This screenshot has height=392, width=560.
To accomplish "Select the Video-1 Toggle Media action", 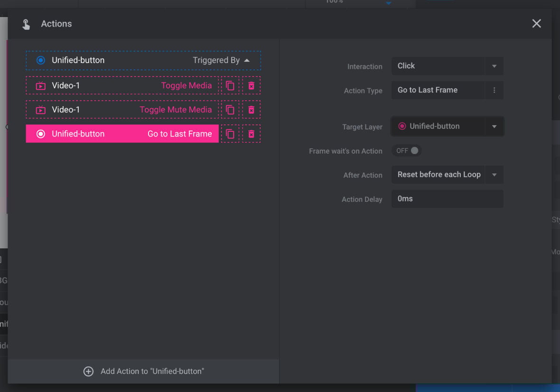I will [122, 86].
